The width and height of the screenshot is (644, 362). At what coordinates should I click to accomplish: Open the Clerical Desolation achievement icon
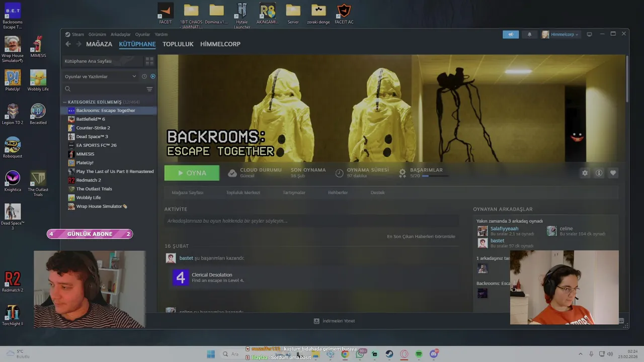(181, 278)
